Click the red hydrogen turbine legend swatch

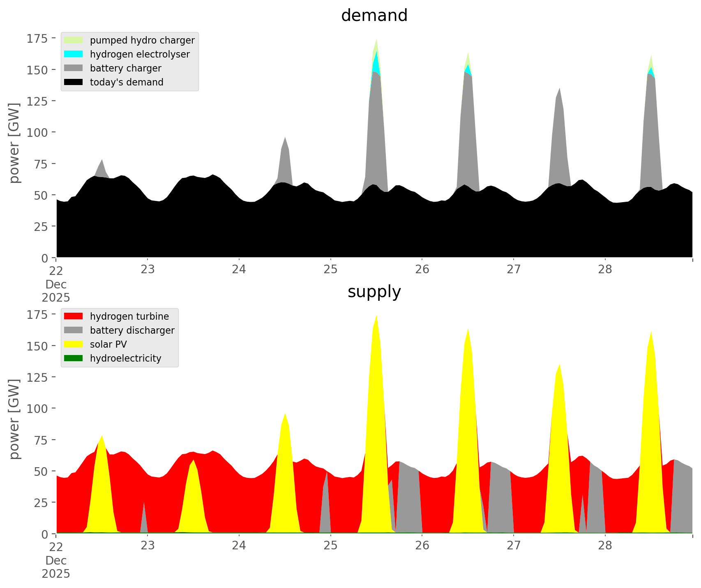74,316
